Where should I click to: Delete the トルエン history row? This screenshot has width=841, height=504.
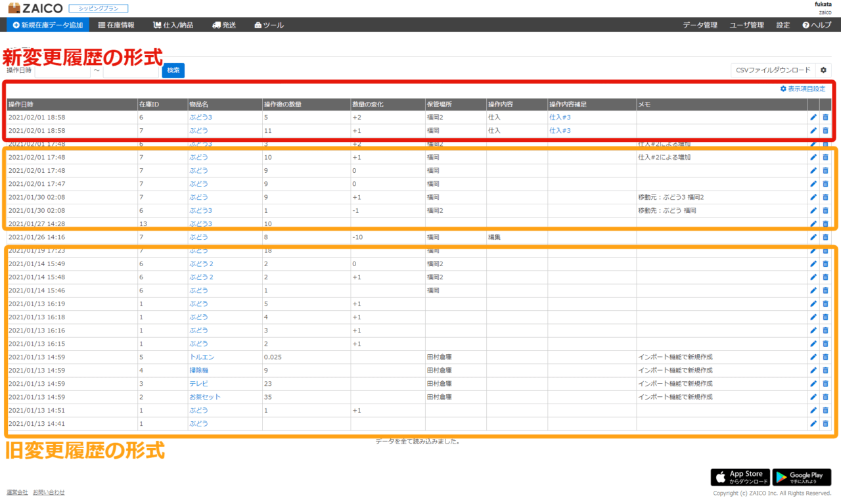826,357
